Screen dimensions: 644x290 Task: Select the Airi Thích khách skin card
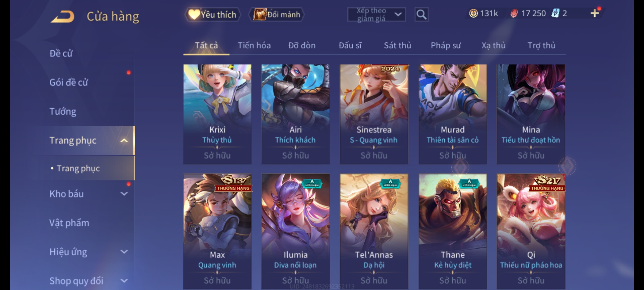coord(295,114)
